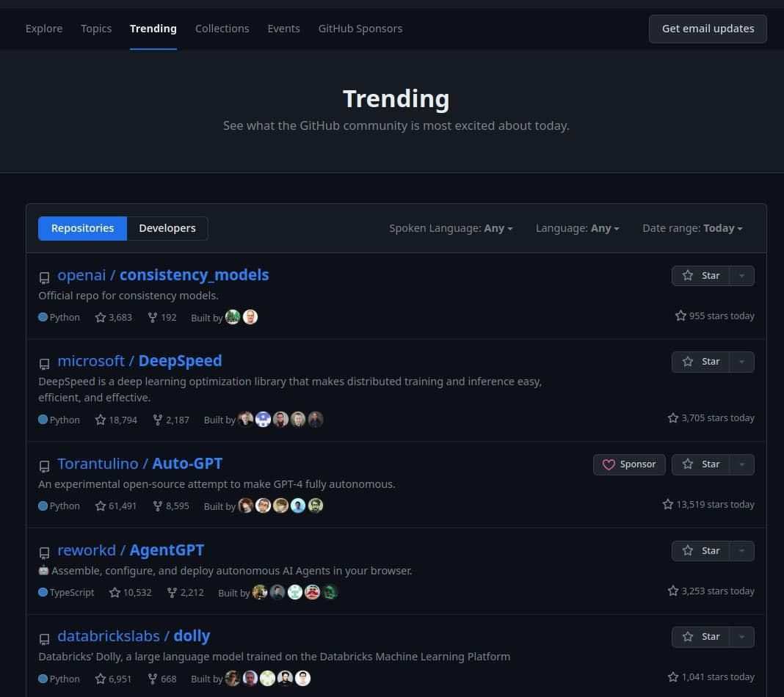Open the Language: Any dropdown
The height and width of the screenshot is (697, 784).
coord(578,228)
